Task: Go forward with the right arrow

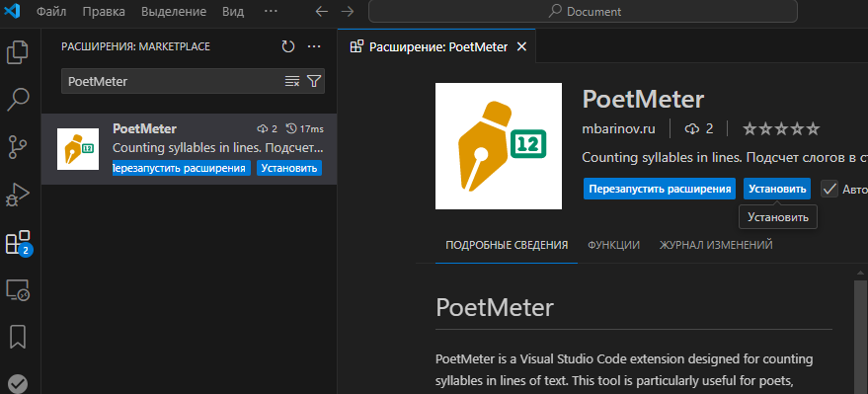Action: [x=347, y=12]
